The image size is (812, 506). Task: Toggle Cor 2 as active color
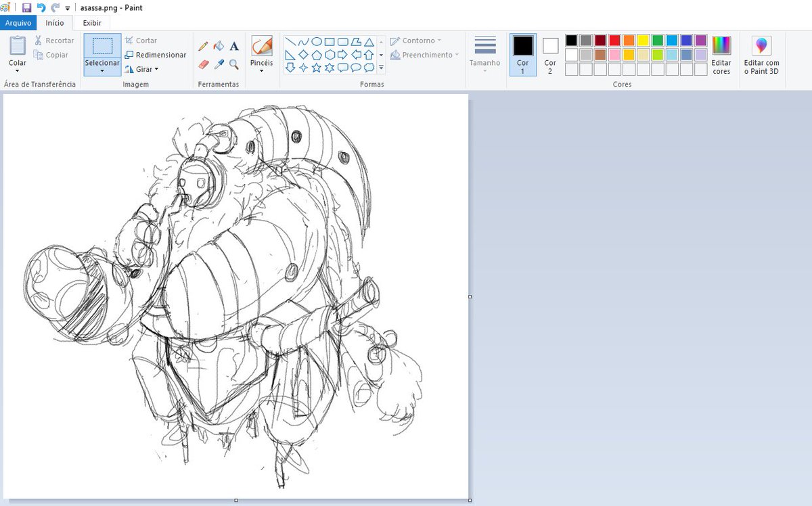(550, 55)
